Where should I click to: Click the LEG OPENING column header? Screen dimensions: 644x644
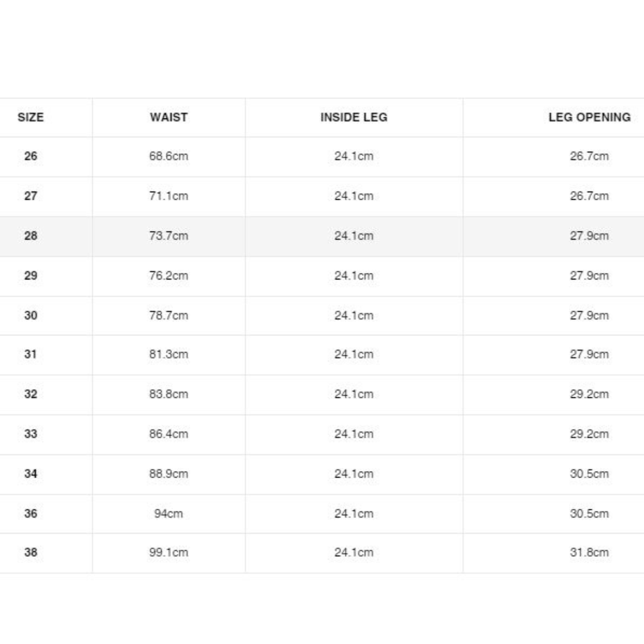(x=590, y=117)
